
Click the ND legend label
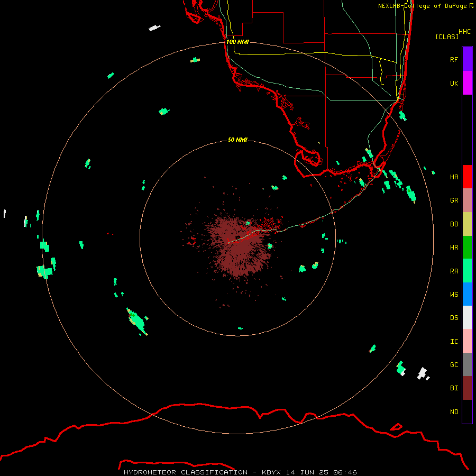(454, 412)
